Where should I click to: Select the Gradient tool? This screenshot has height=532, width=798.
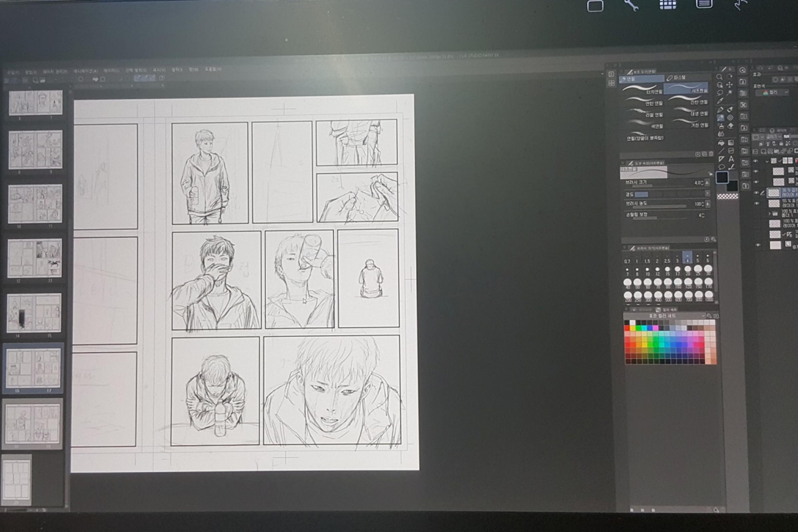click(731, 143)
